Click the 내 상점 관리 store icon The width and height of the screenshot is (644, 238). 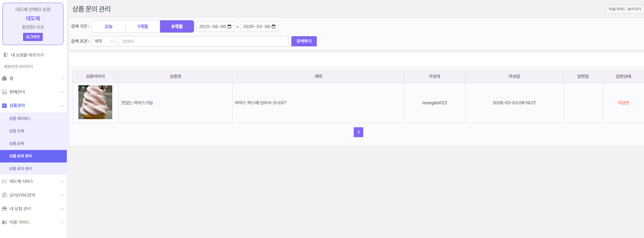4,209
